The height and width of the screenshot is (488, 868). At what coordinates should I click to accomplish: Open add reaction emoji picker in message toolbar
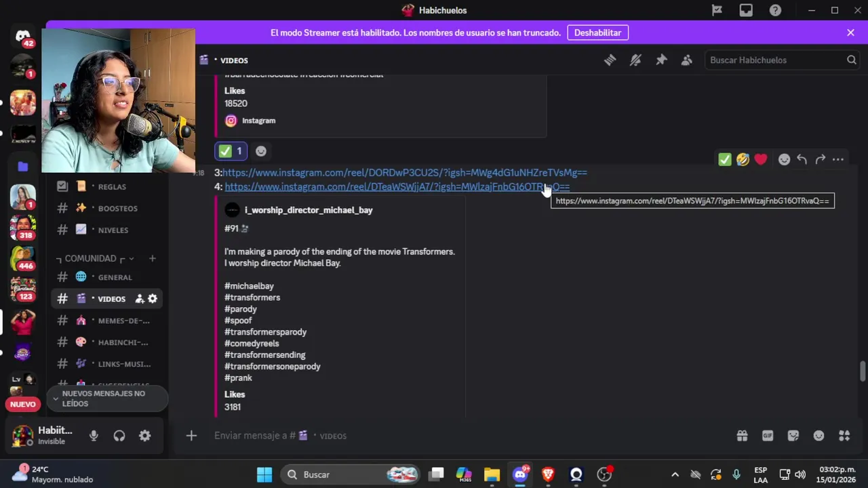784,159
